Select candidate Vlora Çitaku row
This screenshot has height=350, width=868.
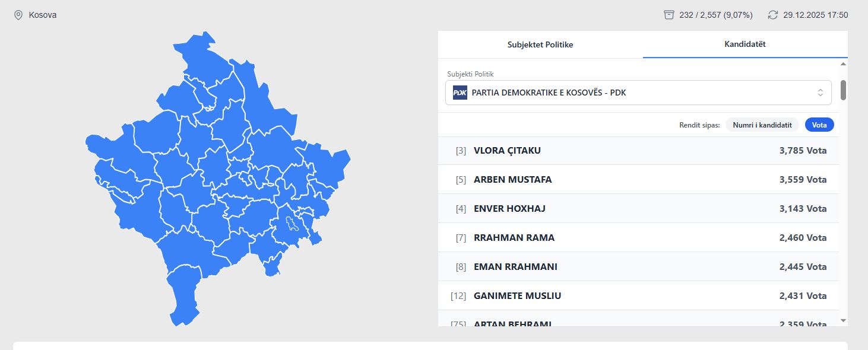click(638, 151)
